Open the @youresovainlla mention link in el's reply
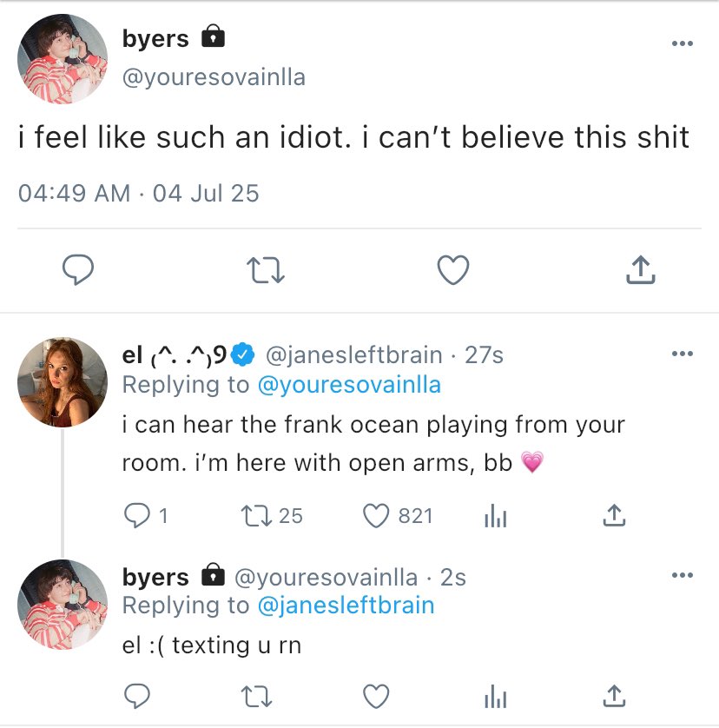 [349, 384]
